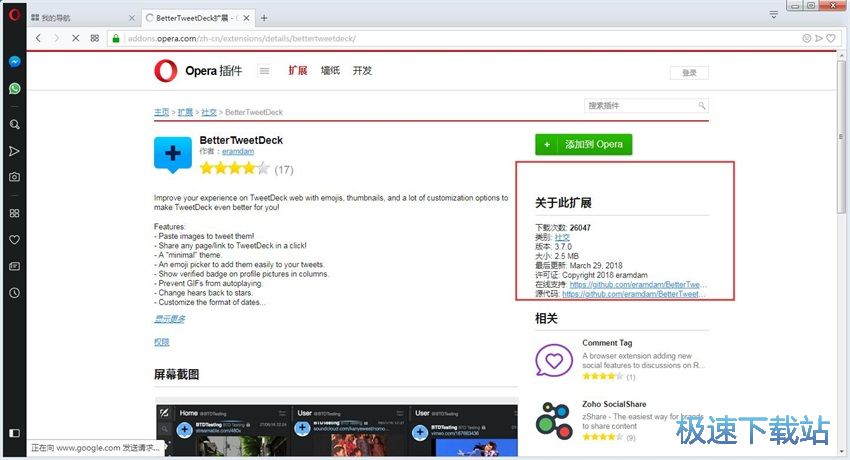The width and height of the screenshot is (850, 460).
Task: Open Speed Dial from address bar toolbar
Action: [x=95, y=38]
